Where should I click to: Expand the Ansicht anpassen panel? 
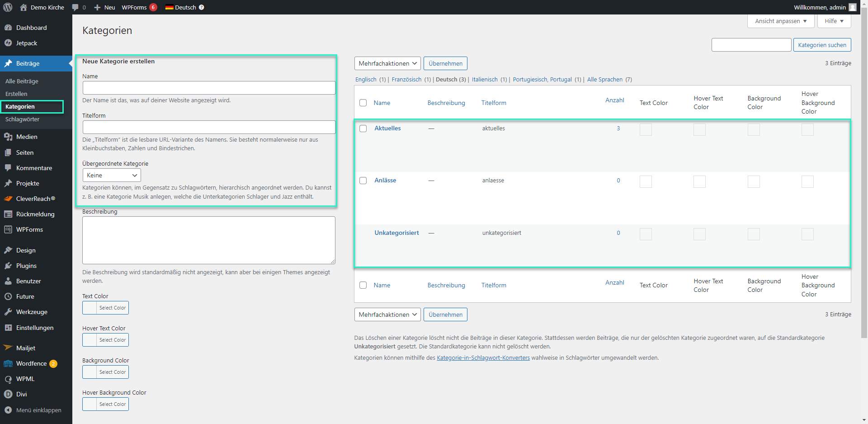pyautogui.click(x=781, y=21)
